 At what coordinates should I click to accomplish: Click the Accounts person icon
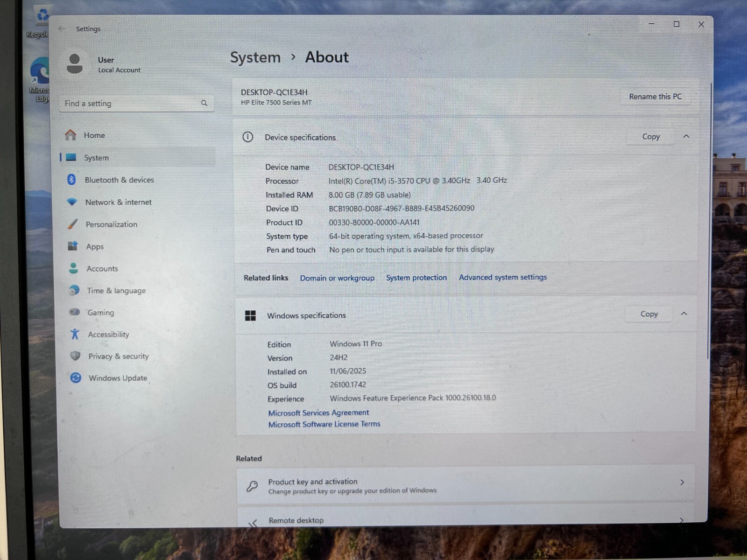tap(73, 268)
